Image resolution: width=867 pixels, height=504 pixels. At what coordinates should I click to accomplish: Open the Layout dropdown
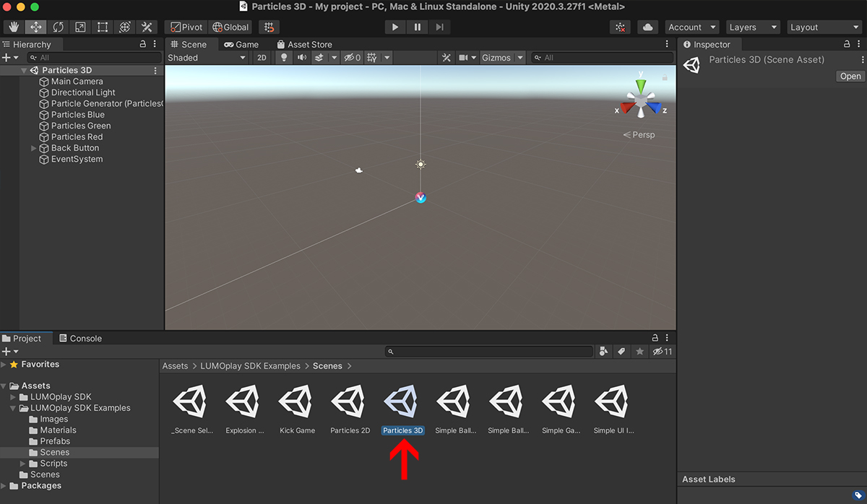tap(824, 27)
